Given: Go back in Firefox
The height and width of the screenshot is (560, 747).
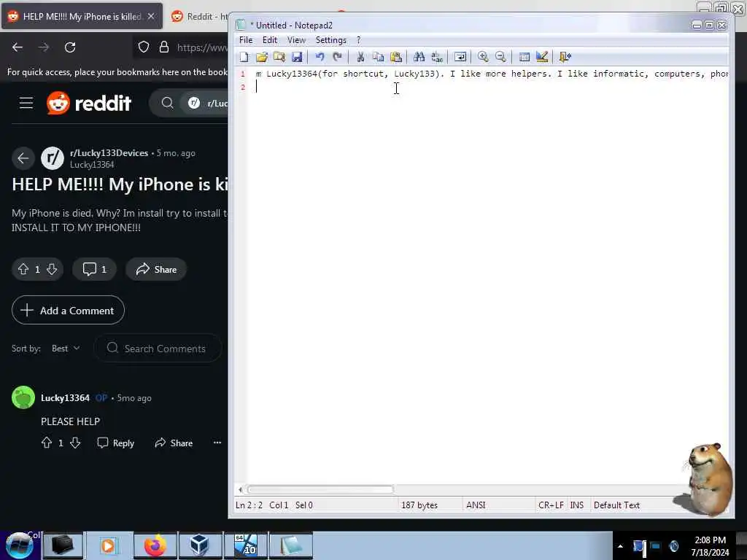Looking at the screenshot, I should pyautogui.click(x=18, y=47).
